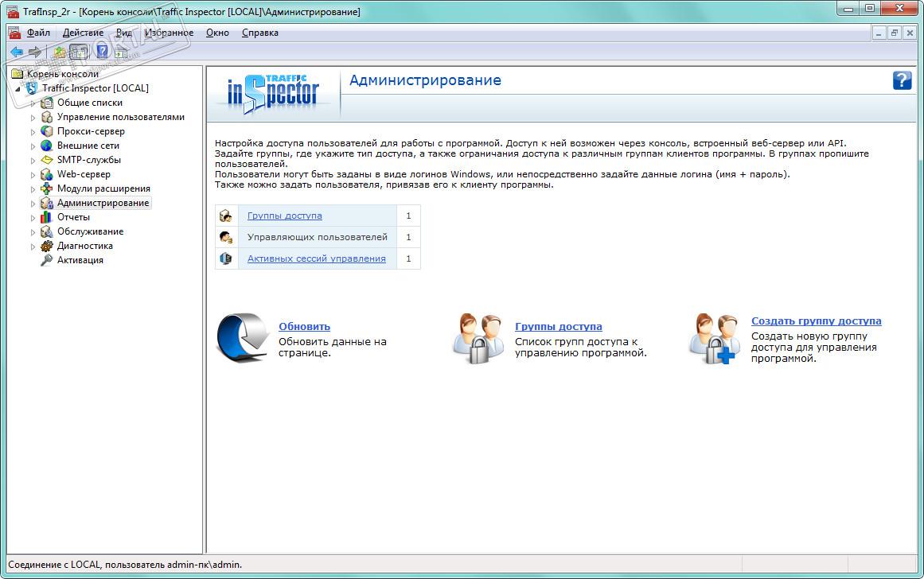Image resolution: width=924 pixels, height=579 pixels.
Task: Click the Up One Level toolbar icon
Action: (x=60, y=52)
